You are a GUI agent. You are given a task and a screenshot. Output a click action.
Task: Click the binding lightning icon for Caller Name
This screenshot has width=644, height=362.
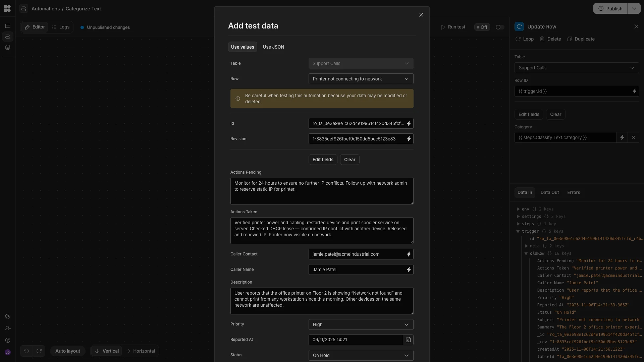tap(409, 269)
